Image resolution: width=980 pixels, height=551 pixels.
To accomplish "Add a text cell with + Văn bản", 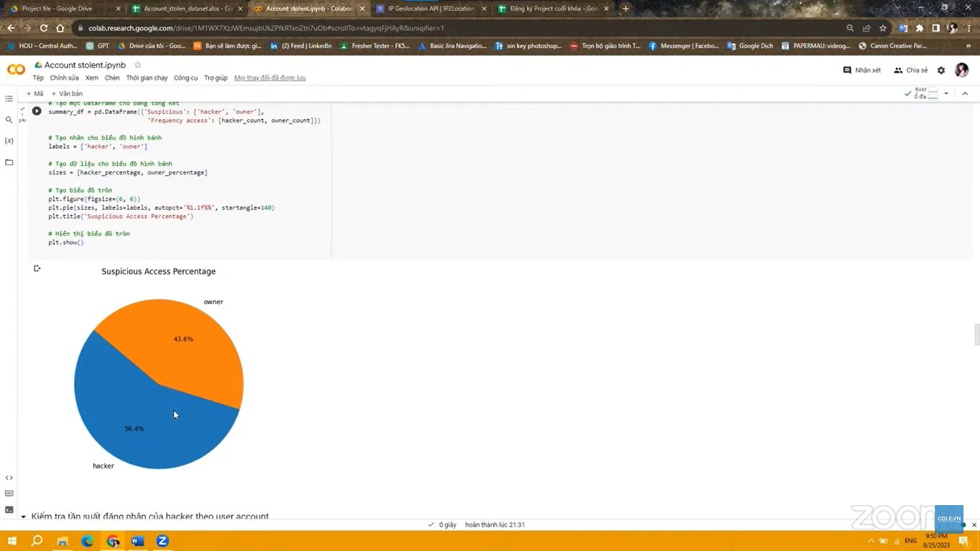I will click(67, 93).
